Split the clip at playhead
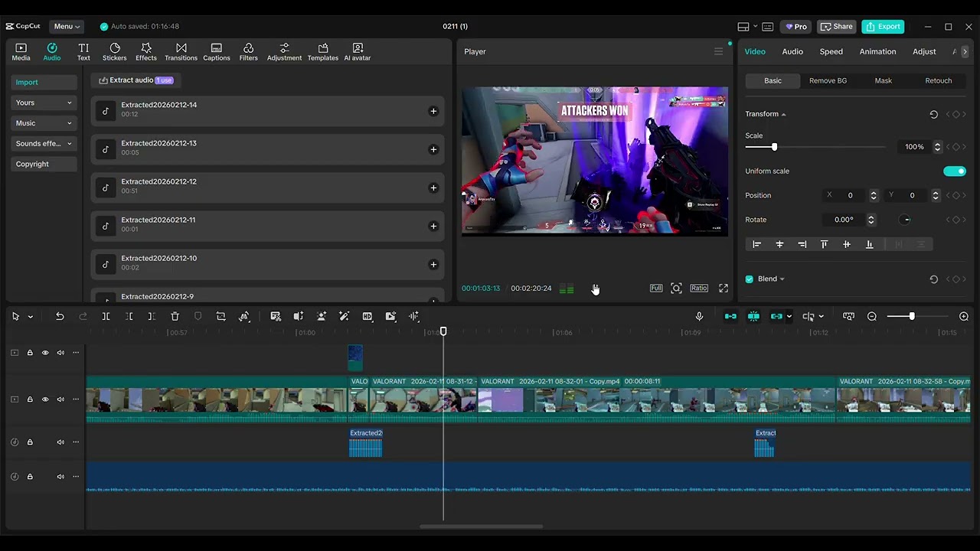Image resolution: width=980 pixels, height=551 pixels. 106,316
